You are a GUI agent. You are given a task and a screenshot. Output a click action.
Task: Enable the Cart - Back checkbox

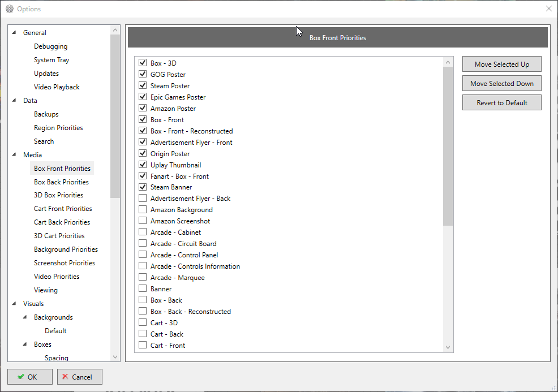(x=143, y=334)
